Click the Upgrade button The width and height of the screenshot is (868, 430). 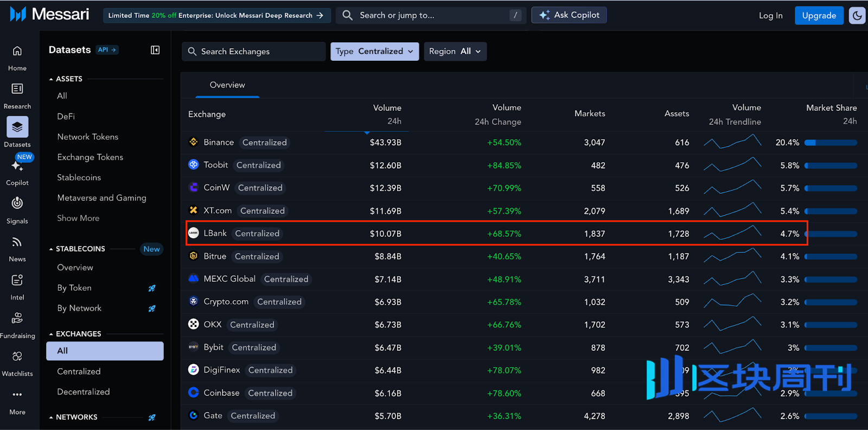[x=819, y=16]
